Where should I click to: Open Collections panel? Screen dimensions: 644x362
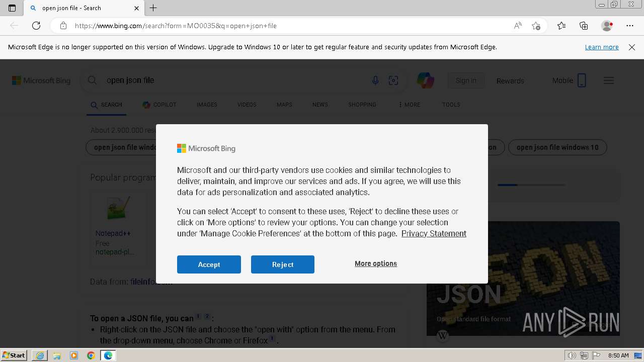tap(584, 26)
